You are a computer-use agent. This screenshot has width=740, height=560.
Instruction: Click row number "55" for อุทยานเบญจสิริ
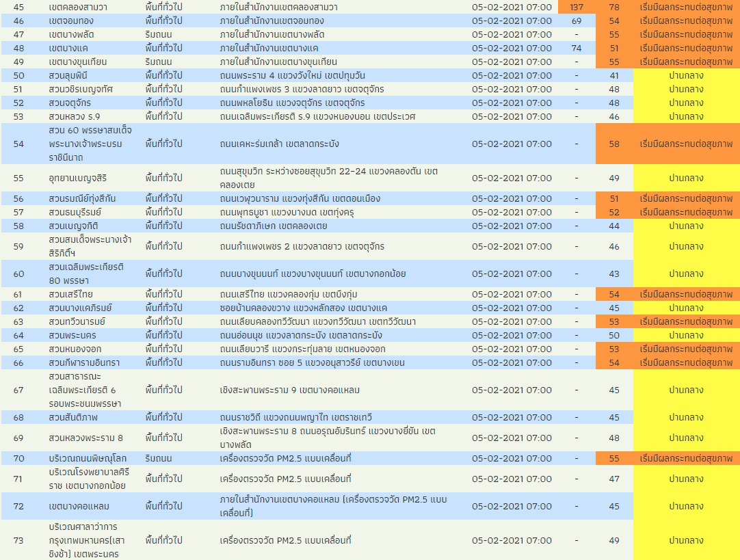coord(18,178)
